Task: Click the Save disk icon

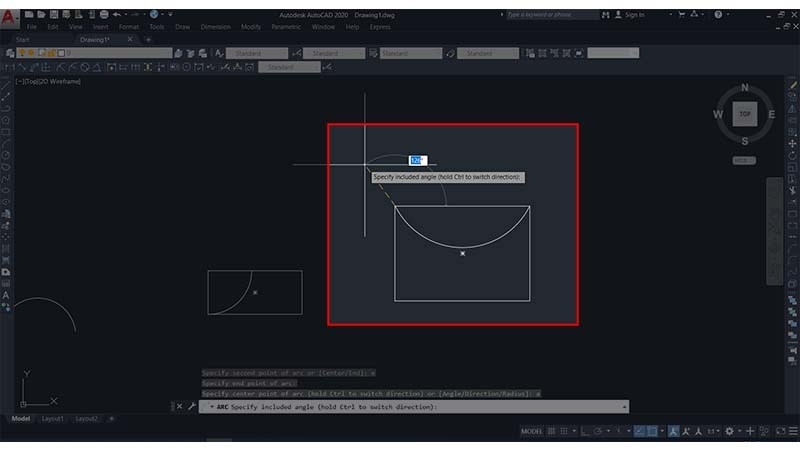Action: coord(54,15)
